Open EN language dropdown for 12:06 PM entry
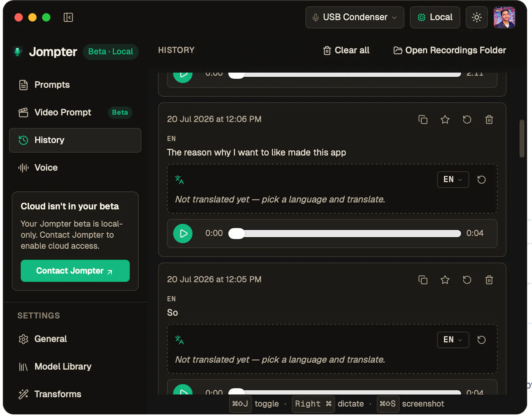 click(453, 180)
